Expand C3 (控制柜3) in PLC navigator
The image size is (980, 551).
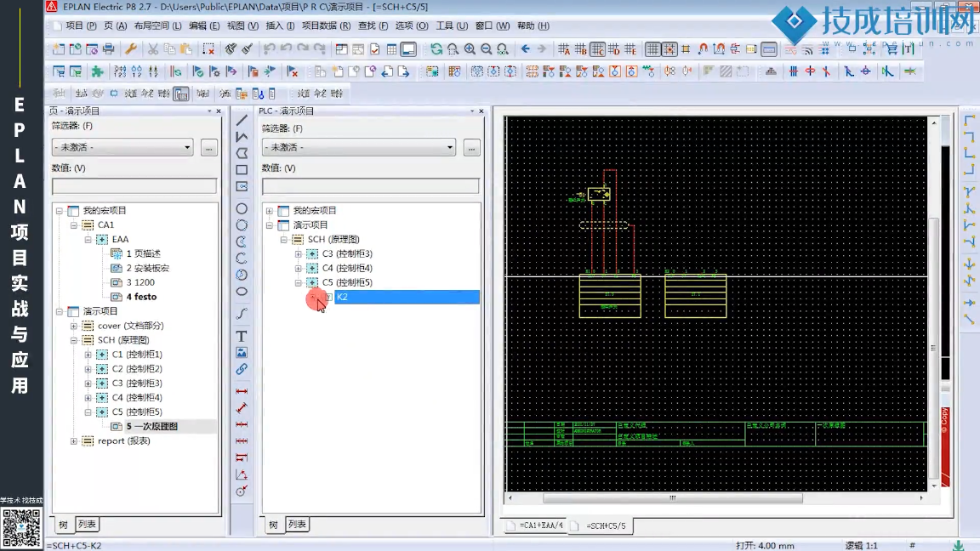pos(298,253)
